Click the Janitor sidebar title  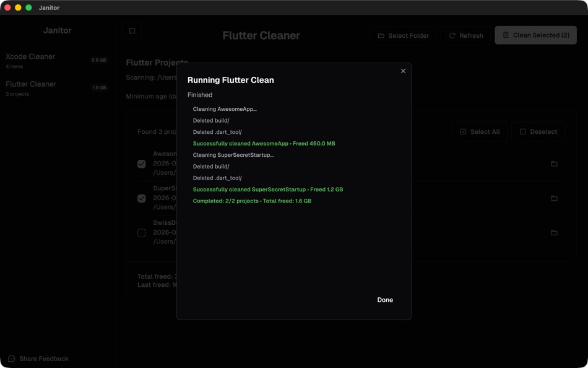coord(57,30)
